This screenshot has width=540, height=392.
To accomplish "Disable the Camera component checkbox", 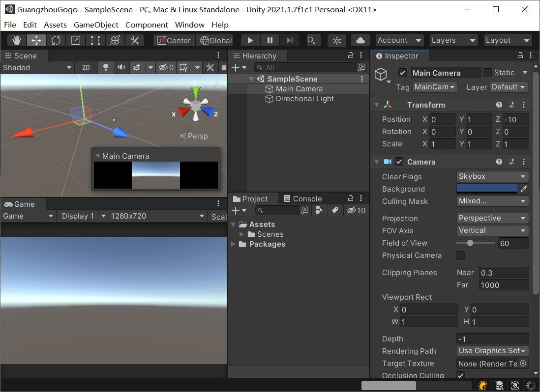I will click(399, 162).
